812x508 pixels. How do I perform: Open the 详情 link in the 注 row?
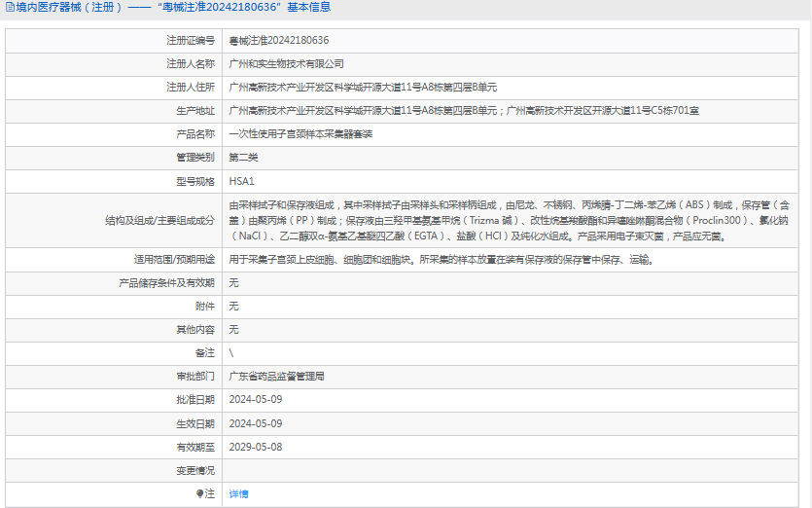click(x=238, y=494)
